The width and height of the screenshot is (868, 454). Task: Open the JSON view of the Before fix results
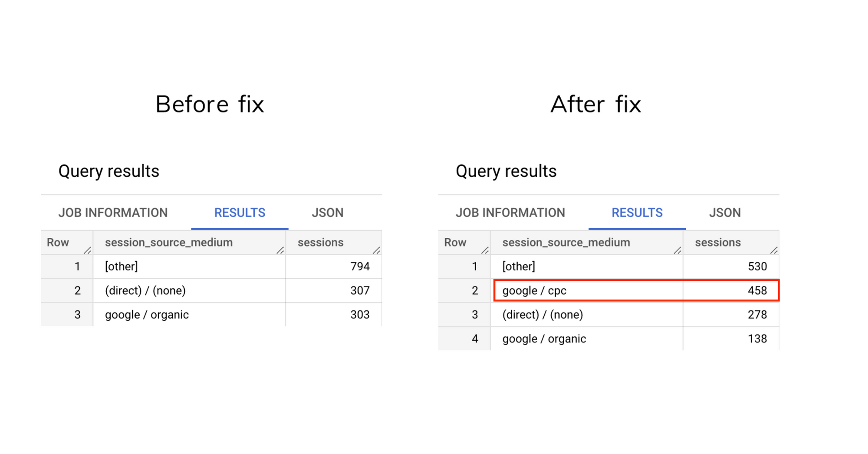(x=328, y=212)
